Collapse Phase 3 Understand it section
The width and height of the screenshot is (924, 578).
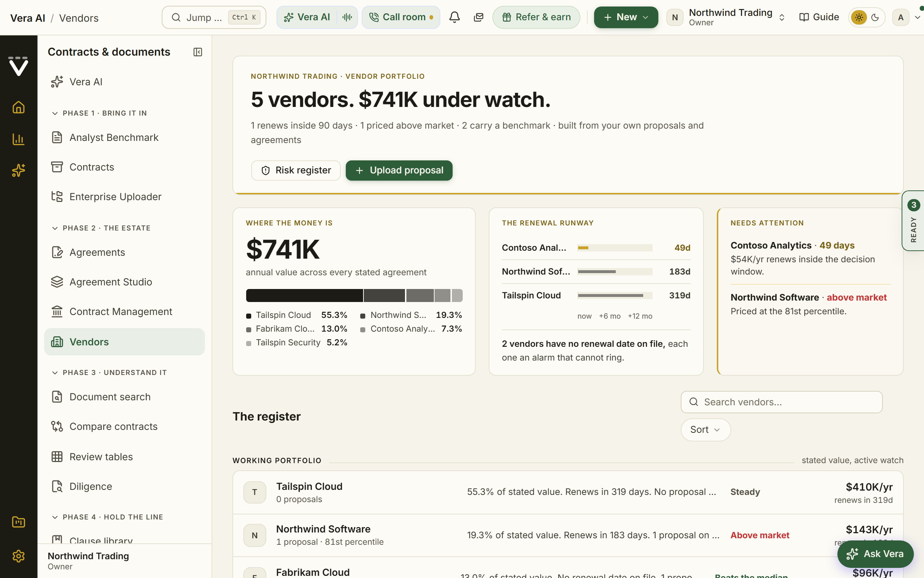[x=110, y=372]
